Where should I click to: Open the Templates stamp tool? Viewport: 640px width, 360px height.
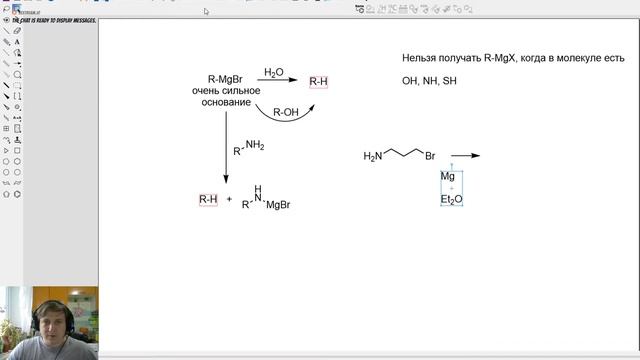click(x=17, y=140)
